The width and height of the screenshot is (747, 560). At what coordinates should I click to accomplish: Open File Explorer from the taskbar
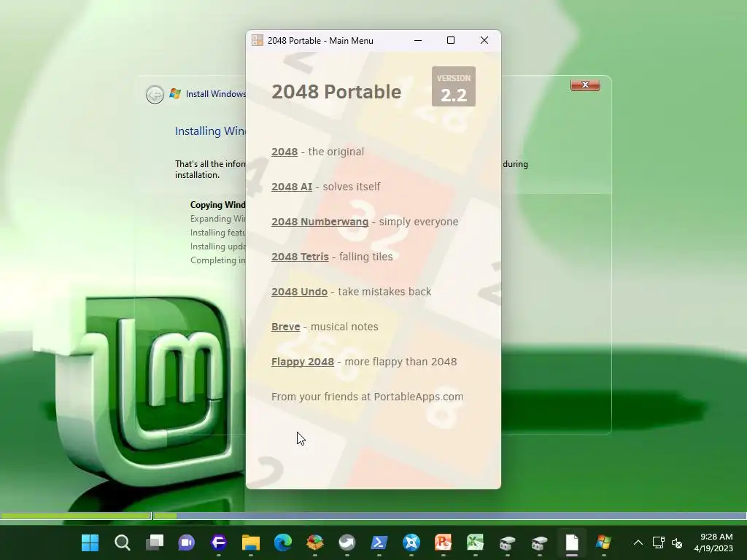tap(251, 542)
